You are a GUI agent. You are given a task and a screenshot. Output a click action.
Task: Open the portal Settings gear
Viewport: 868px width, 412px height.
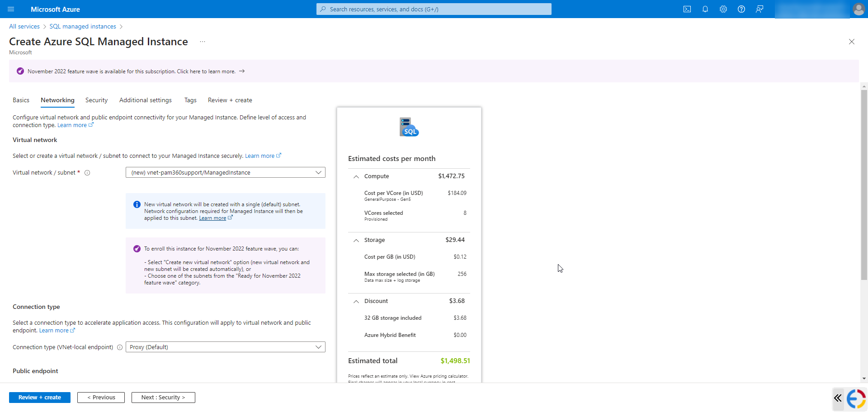coord(723,9)
